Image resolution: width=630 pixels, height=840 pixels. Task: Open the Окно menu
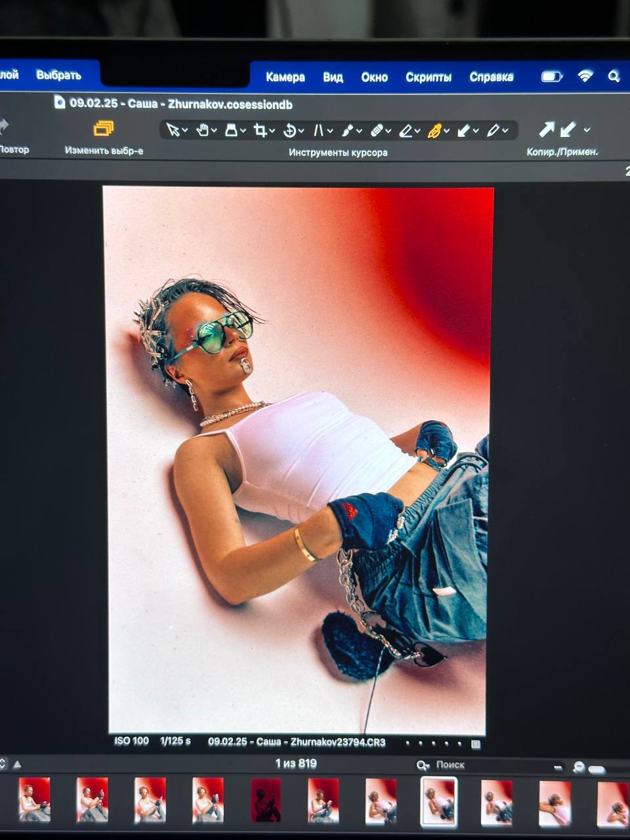pyautogui.click(x=374, y=77)
